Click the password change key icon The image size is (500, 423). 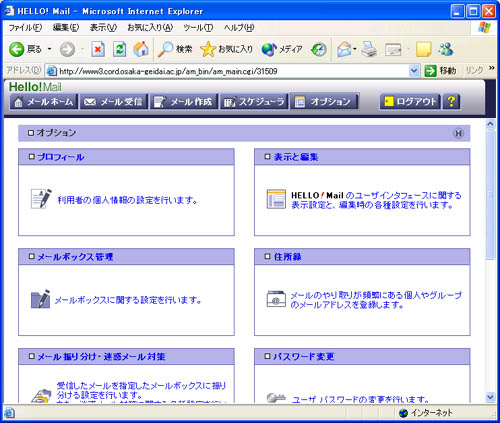click(276, 398)
